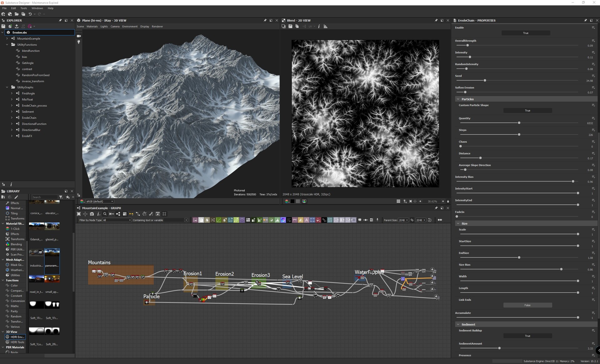Viewport: 600px width, 364px height.
Task: Open the Environment menu in 3D view
Action: point(130,27)
